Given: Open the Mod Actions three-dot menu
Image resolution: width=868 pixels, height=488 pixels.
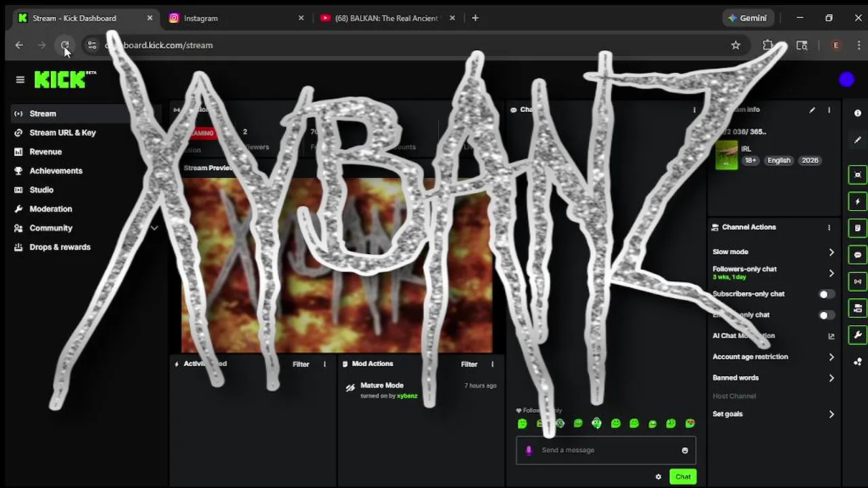Looking at the screenshot, I should [x=492, y=364].
